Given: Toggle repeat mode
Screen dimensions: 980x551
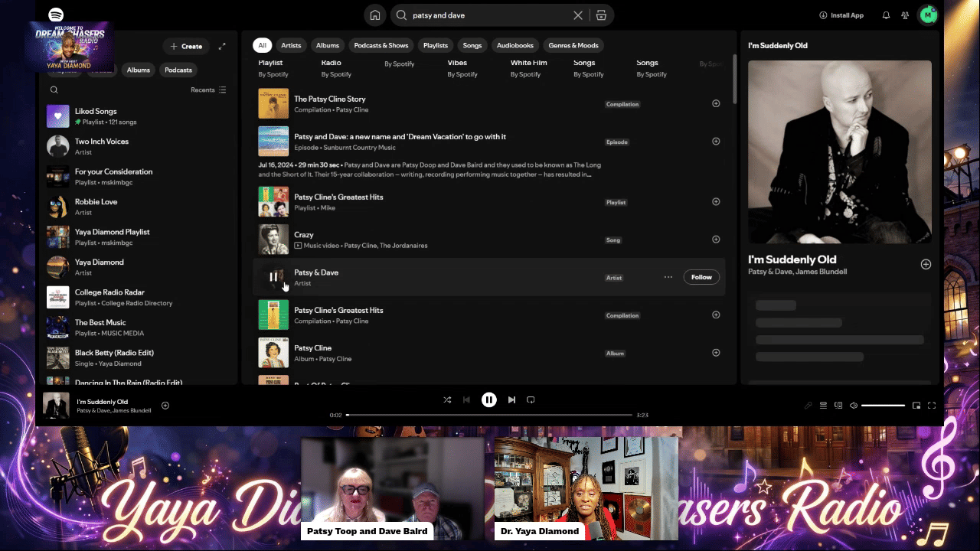Looking at the screenshot, I should pyautogui.click(x=531, y=399).
